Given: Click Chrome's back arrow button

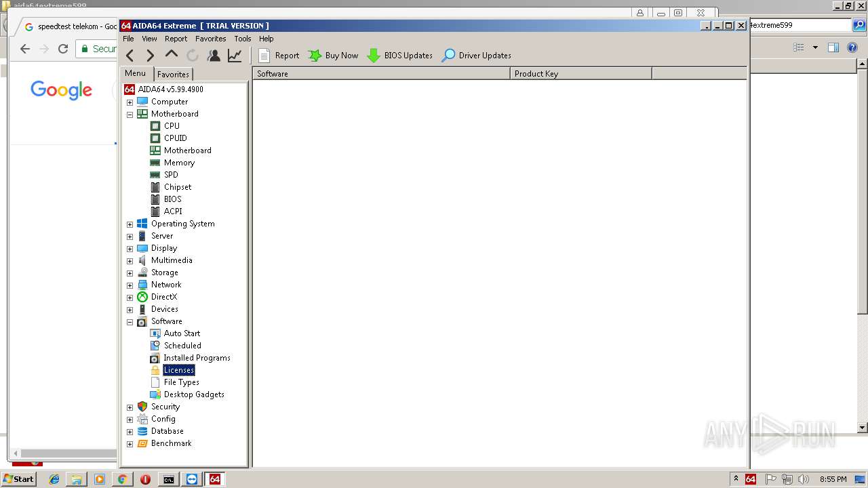Looking at the screenshot, I should point(25,49).
